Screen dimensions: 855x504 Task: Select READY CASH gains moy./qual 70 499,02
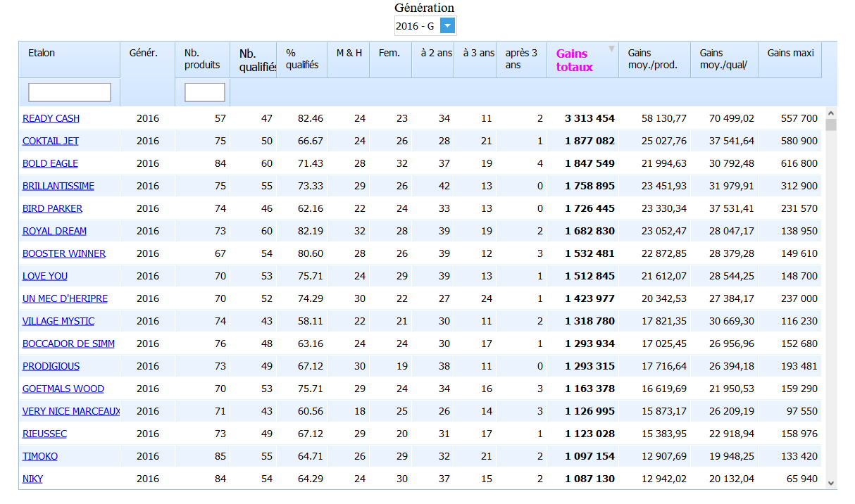click(732, 118)
